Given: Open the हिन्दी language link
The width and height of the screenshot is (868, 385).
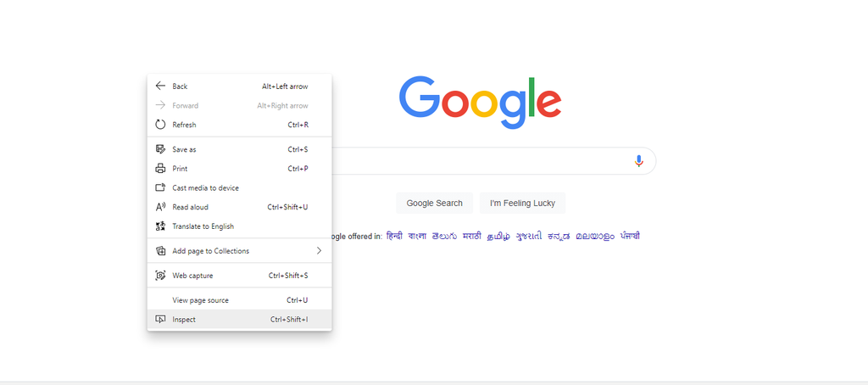Looking at the screenshot, I should (x=394, y=236).
